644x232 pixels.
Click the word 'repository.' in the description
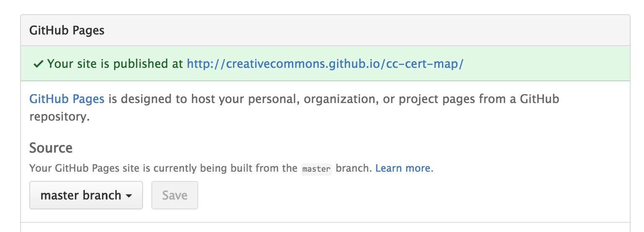pos(60,116)
